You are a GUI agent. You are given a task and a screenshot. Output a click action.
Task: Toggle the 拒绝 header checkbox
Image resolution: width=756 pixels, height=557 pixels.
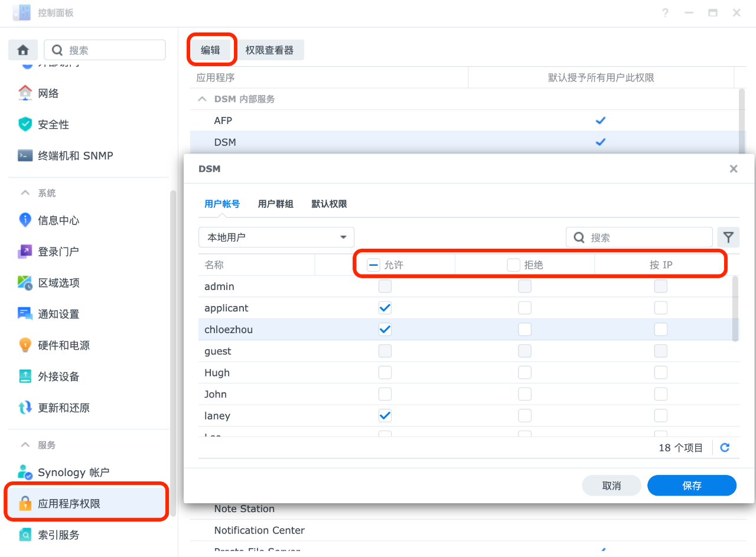click(513, 265)
